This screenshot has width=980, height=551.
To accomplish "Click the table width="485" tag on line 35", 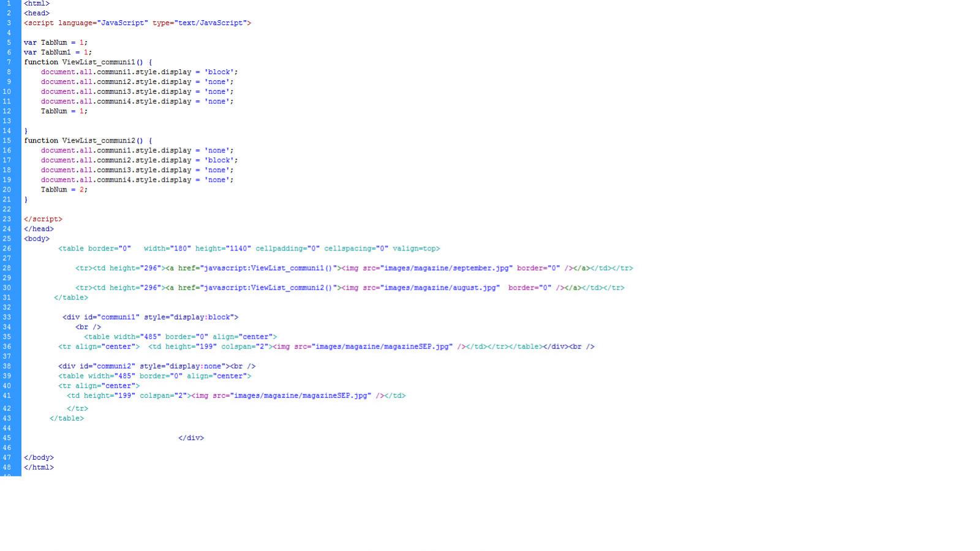I will click(181, 337).
